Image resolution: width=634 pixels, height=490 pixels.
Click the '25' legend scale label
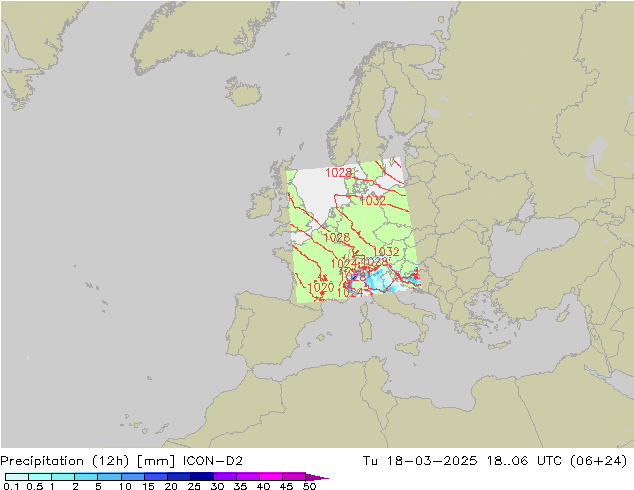(194, 486)
